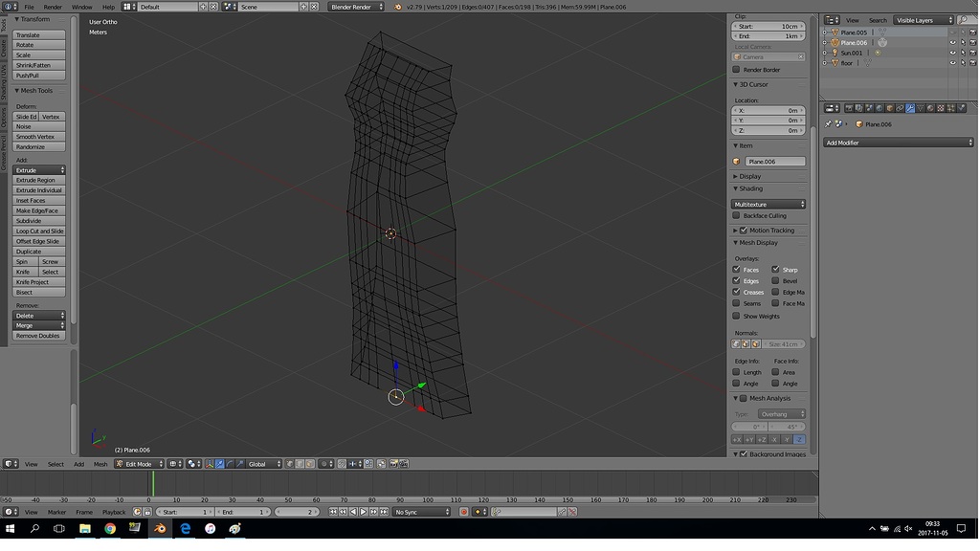980x551 pixels.
Task: Switch to edge select mode icon
Action: 300,464
